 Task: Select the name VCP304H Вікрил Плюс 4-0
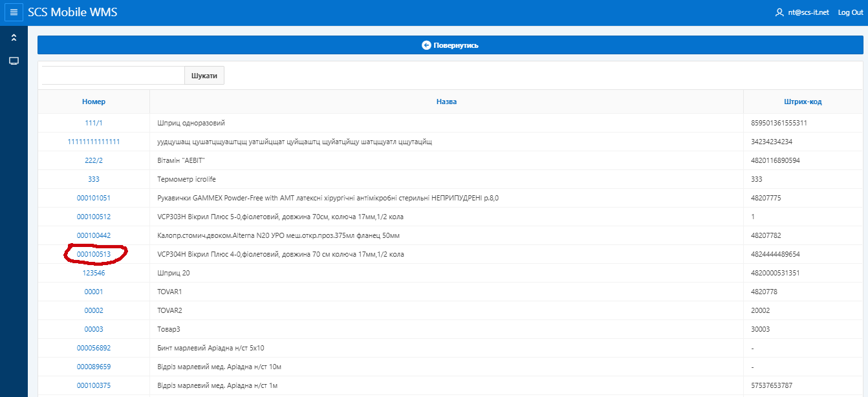point(281,254)
